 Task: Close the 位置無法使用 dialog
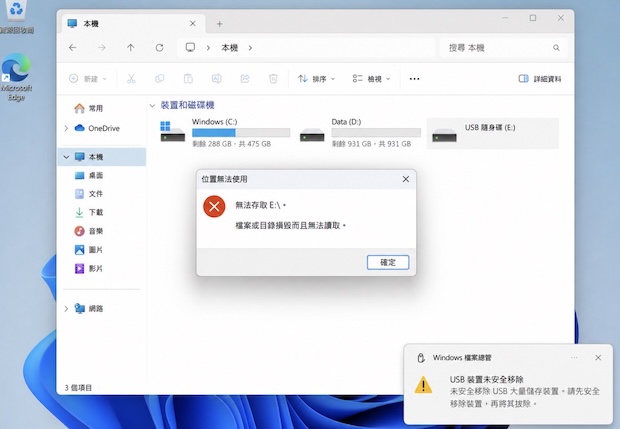coord(406,179)
